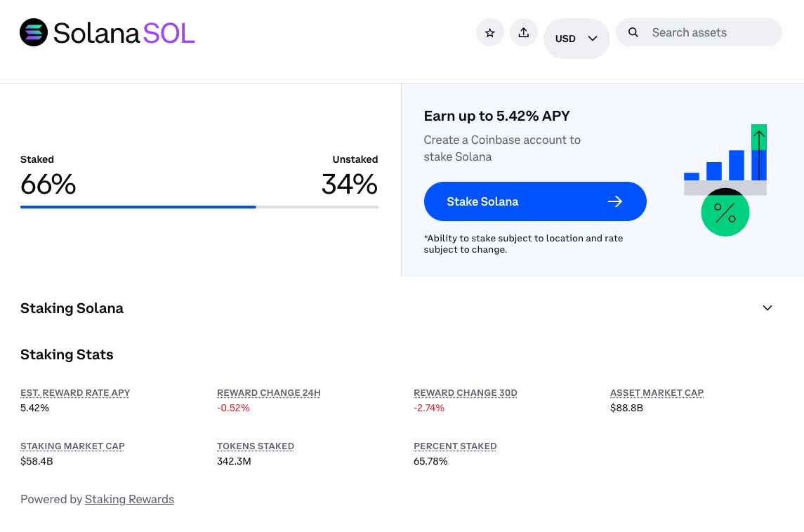
Task: Click the 342.3M tokens staked value
Action: pos(234,461)
